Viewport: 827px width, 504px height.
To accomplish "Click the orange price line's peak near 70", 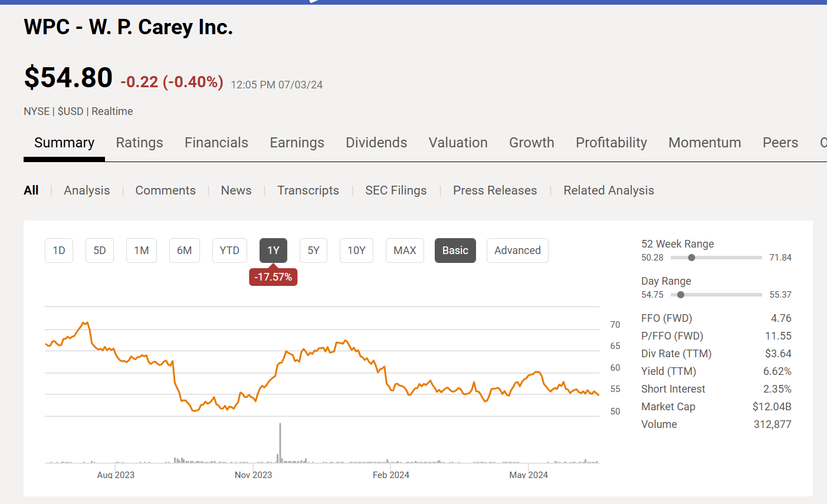I will pos(86,323).
